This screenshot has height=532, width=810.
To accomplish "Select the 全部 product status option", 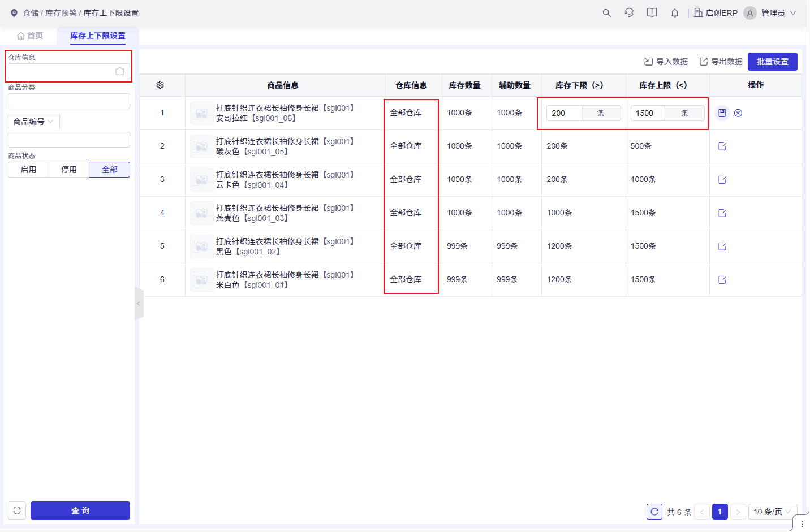I will coord(110,170).
